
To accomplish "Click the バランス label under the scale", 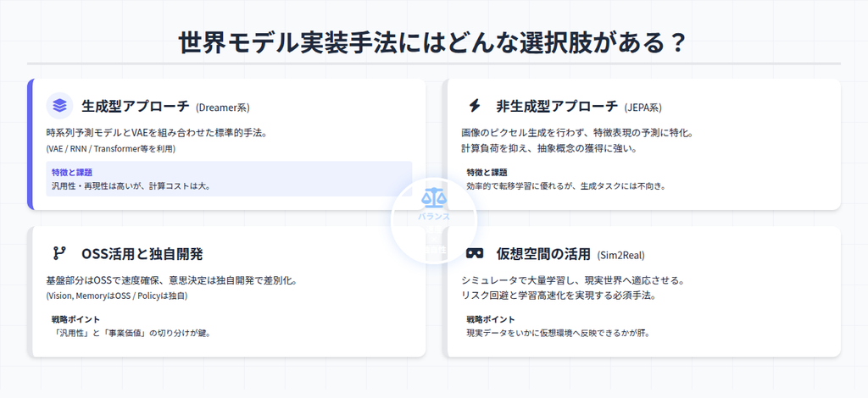I will click(x=434, y=216).
